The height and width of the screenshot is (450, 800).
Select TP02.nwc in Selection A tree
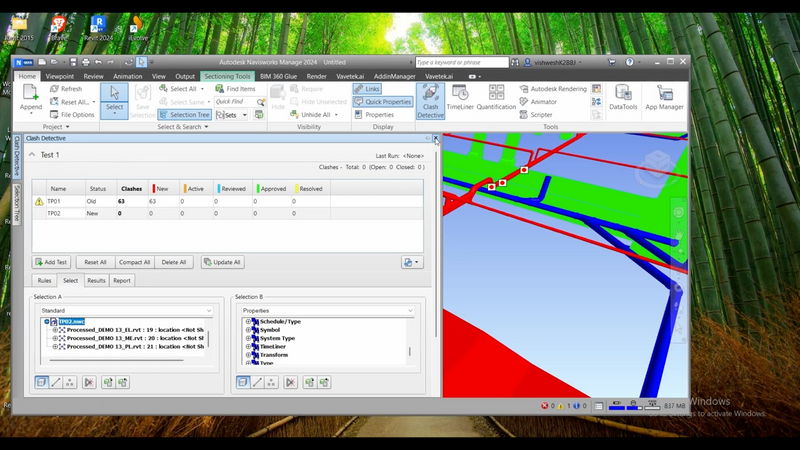pos(71,321)
